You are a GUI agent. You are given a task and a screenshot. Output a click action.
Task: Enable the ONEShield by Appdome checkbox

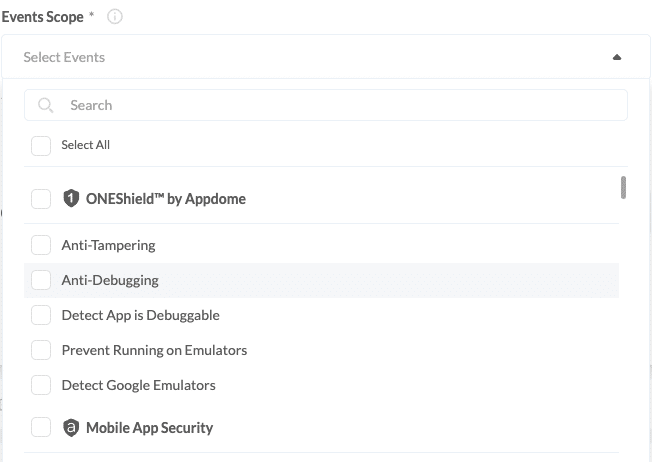(41, 199)
